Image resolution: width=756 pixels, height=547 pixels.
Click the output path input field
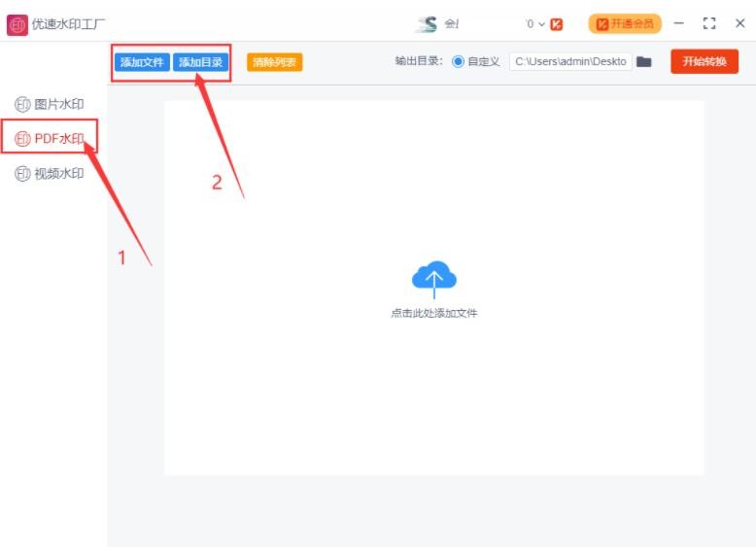569,62
